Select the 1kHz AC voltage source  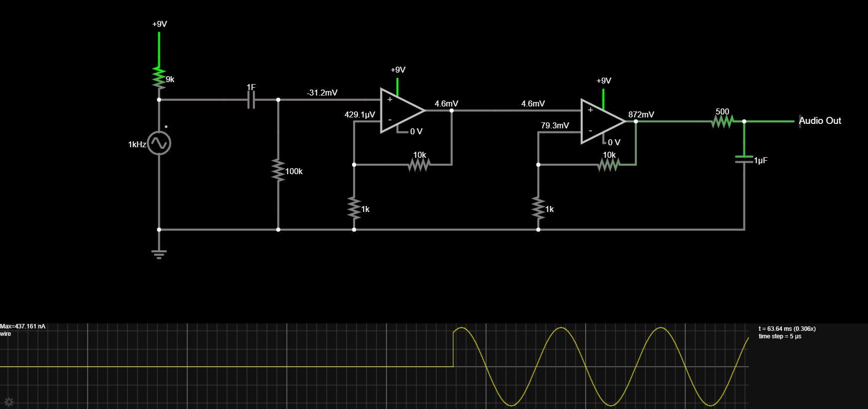point(159,143)
